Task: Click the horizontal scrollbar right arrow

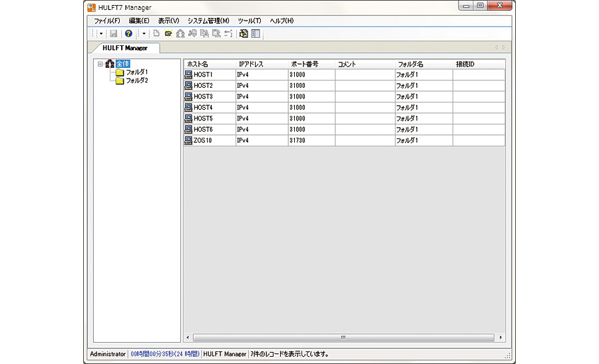Action: [500, 337]
